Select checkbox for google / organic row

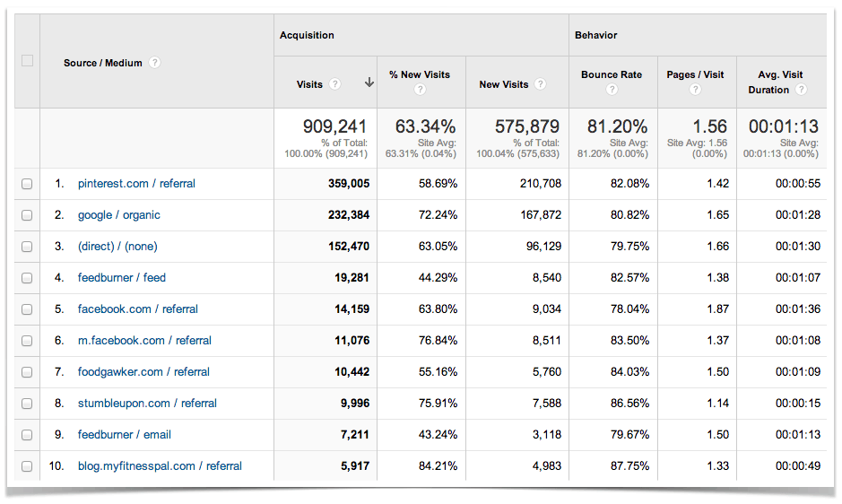pos(27,215)
